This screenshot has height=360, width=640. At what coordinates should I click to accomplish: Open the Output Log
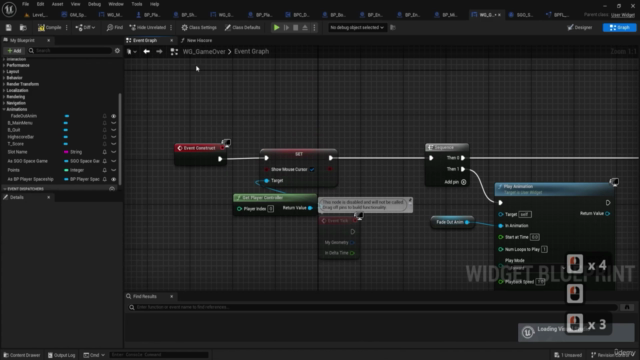click(62, 355)
